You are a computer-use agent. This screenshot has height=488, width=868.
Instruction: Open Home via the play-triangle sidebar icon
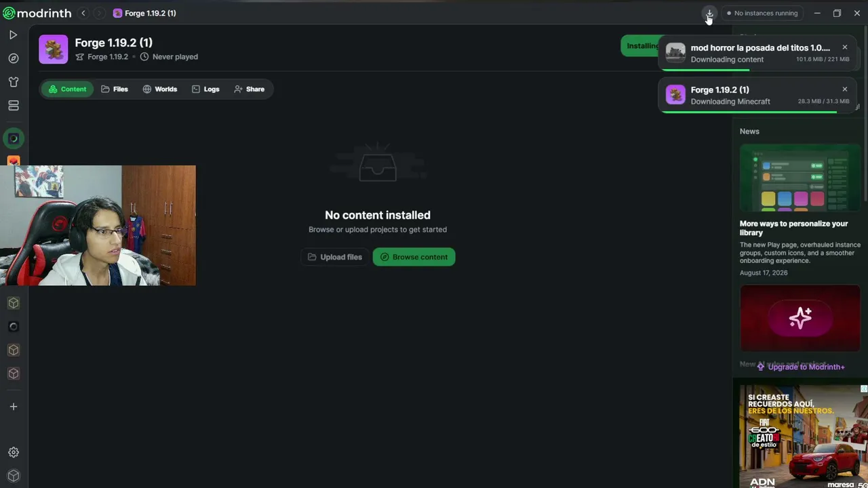(x=13, y=35)
